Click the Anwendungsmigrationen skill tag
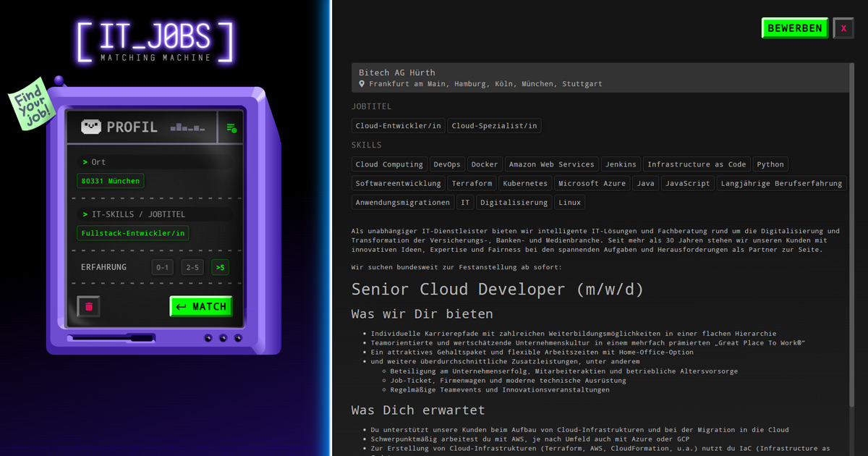Screen dimensions: 868x456 click(x=404, y=202)
